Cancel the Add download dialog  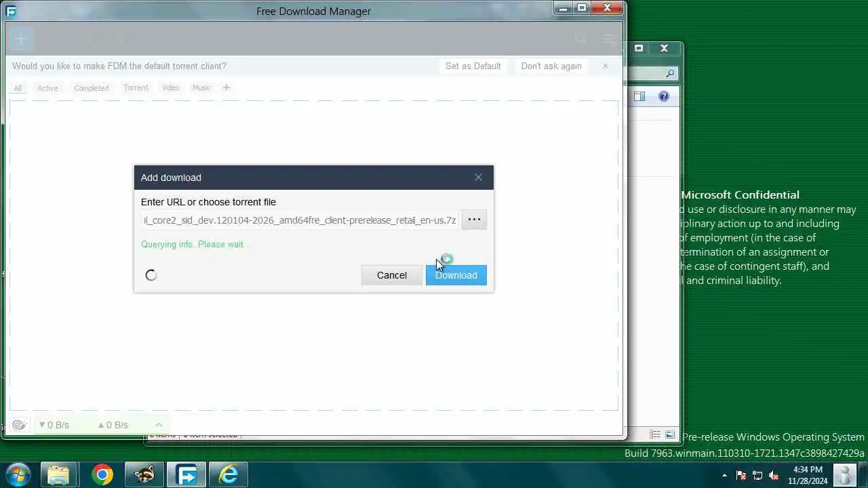(392, 275)
